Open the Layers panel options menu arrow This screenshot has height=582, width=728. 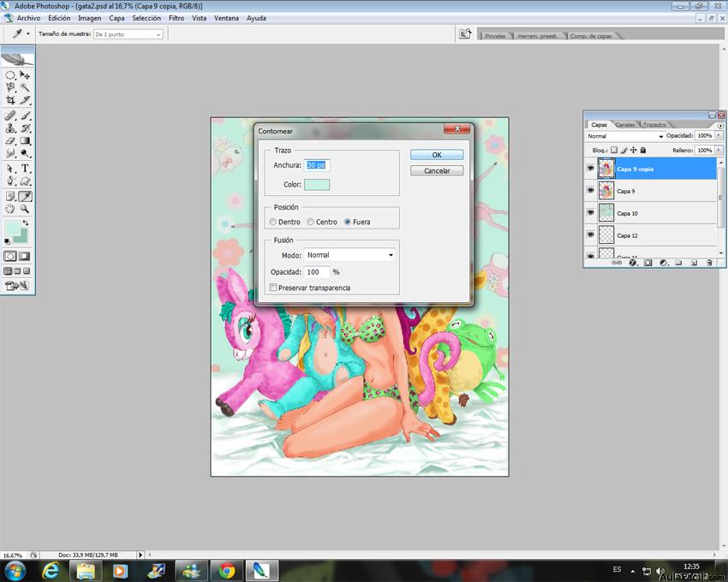coord(720,125)
